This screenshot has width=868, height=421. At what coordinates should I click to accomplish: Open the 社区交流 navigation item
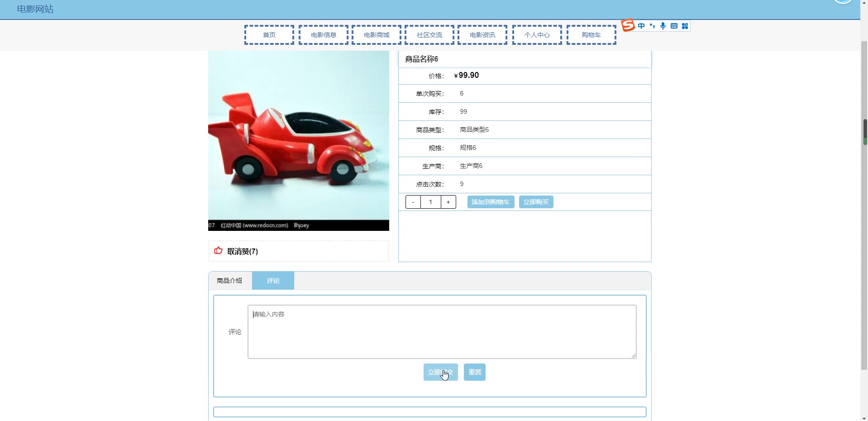pyautogui.click(x=429, y=35)
